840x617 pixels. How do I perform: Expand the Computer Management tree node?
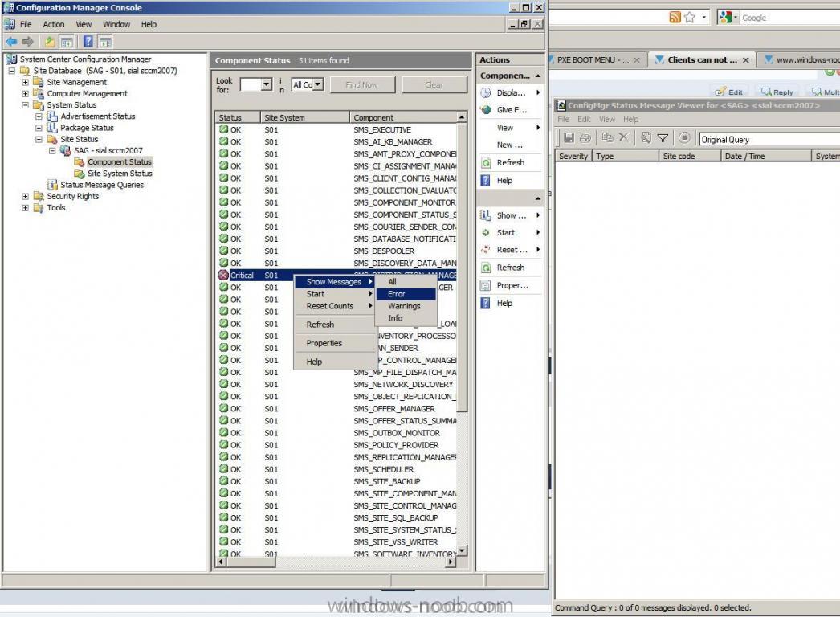tap(25, 93)
